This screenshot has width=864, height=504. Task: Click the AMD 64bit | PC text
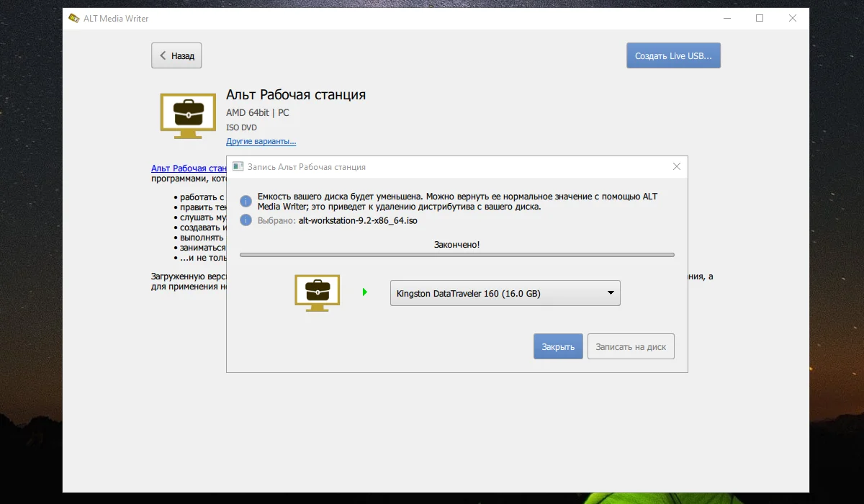(x=258, y=113)
